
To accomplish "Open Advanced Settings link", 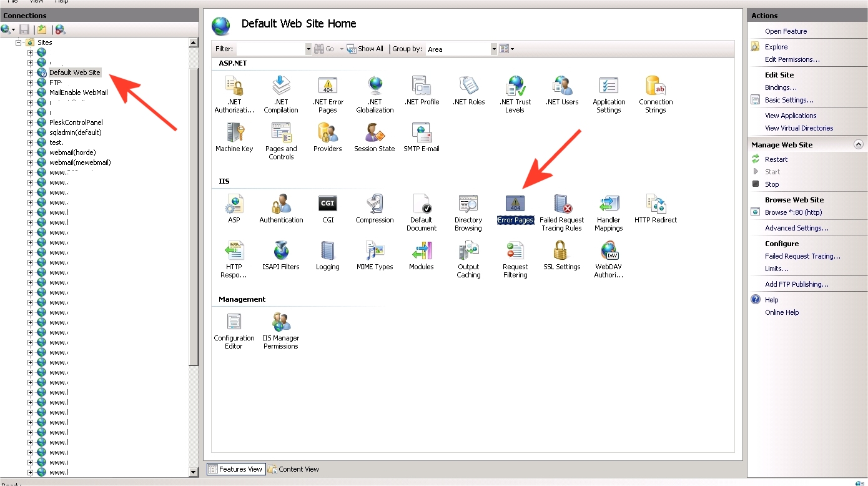I will click(x=797, y=228).
